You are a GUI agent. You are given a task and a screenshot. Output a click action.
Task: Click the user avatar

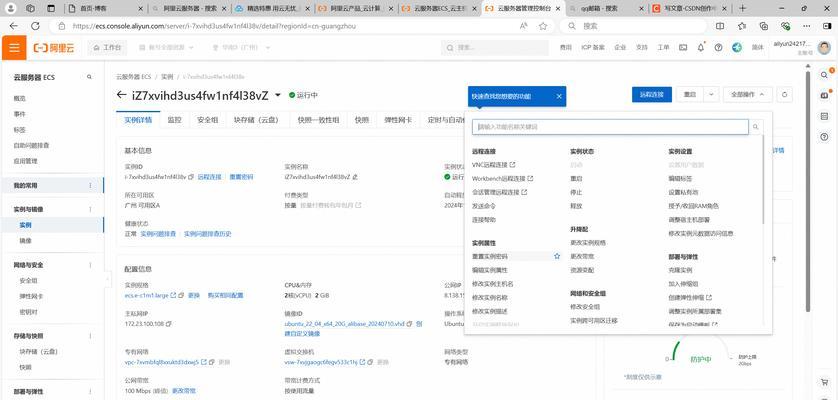coord(824,48)
